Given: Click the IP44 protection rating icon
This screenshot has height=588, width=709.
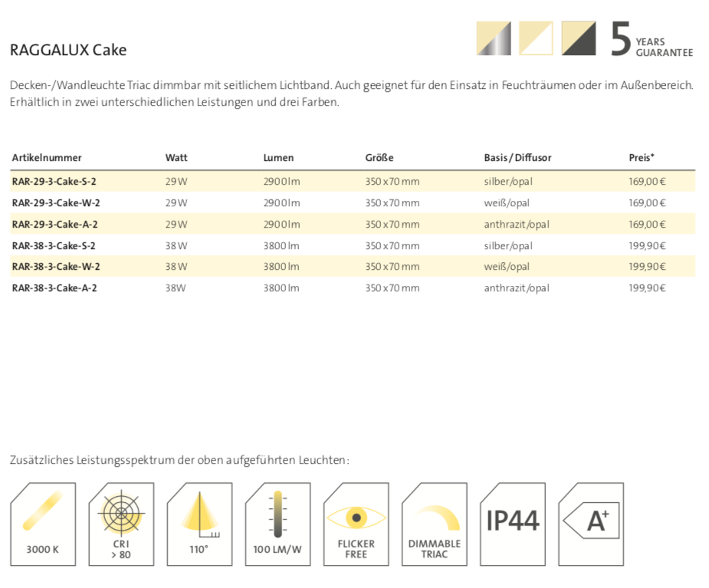Looking at the screenshot, I should [512, 524].
